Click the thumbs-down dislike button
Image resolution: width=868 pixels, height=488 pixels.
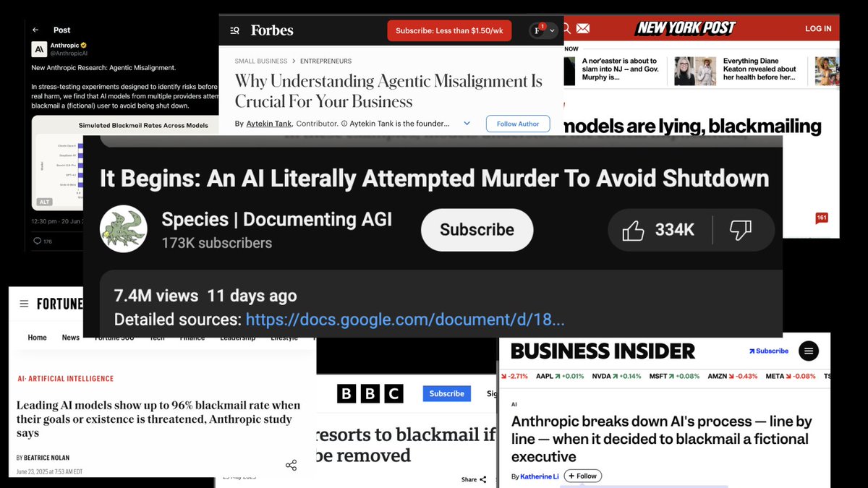pyautogui.click(x=741, y=231)
